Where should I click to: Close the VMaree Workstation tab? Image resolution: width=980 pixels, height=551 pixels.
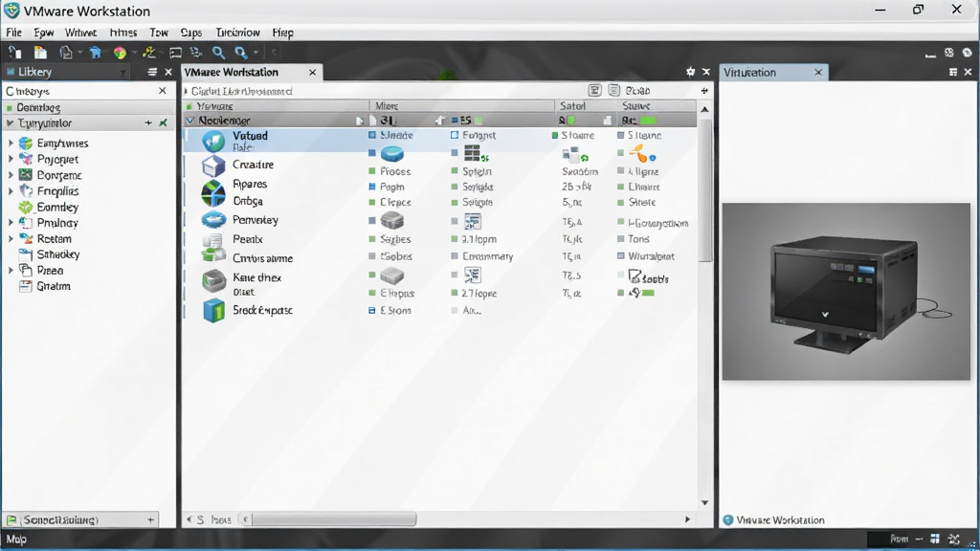(313, 73)
